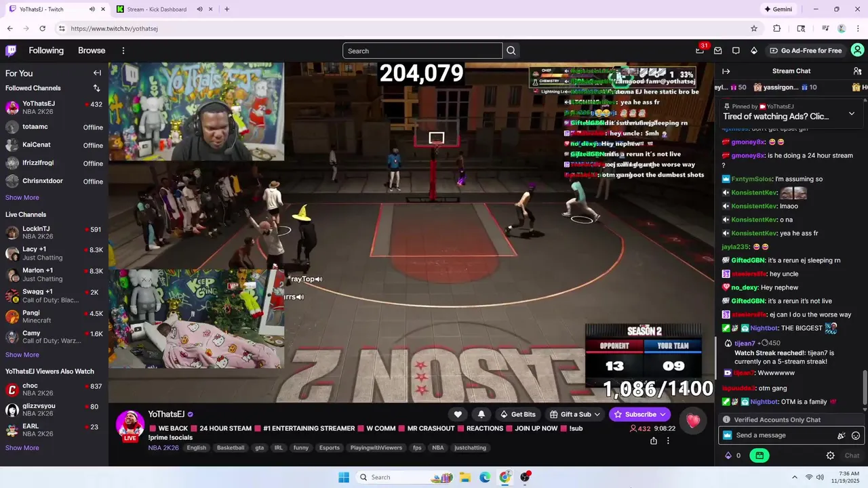Screen dimensions: 868x488
Task: Collapse the Stream Chat panel
Action: tap(726, 71)
